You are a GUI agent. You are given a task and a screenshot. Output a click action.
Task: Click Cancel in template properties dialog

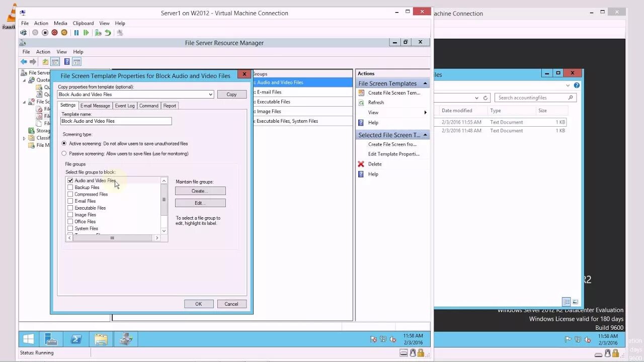tap(231, 304)
